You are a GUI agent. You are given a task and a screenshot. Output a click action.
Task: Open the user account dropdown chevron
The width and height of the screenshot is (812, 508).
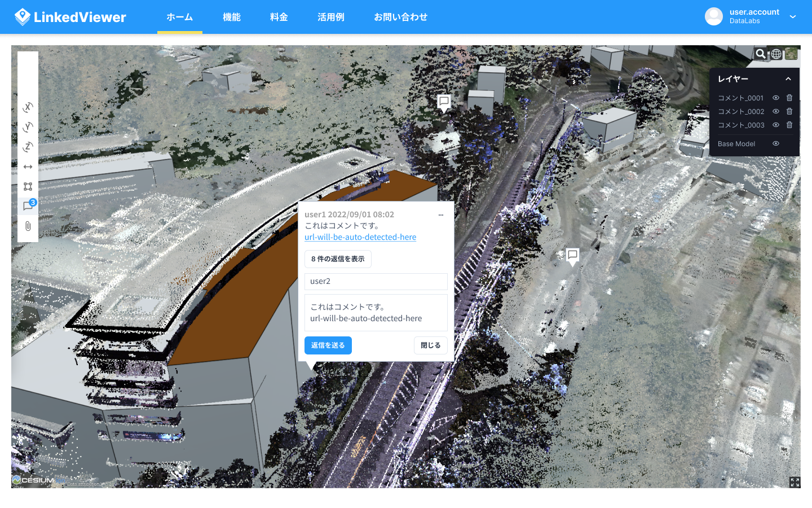pyautogui.click(x=793, y=17)
